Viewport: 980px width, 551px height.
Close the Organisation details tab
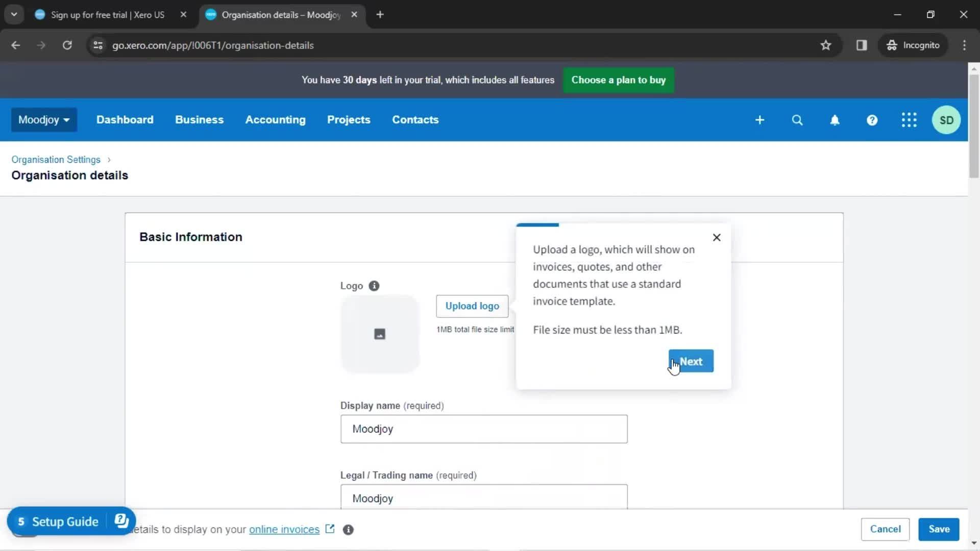[x=354, y=15]
